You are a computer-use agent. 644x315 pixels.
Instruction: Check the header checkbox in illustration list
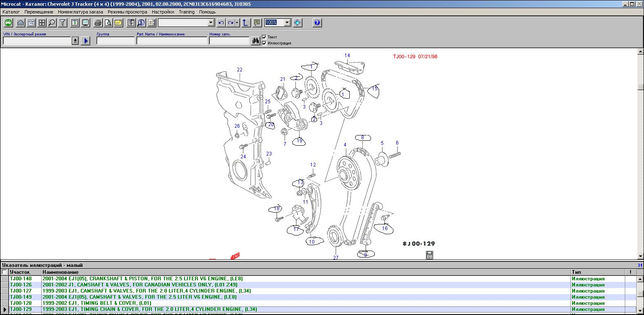(4, 272)
